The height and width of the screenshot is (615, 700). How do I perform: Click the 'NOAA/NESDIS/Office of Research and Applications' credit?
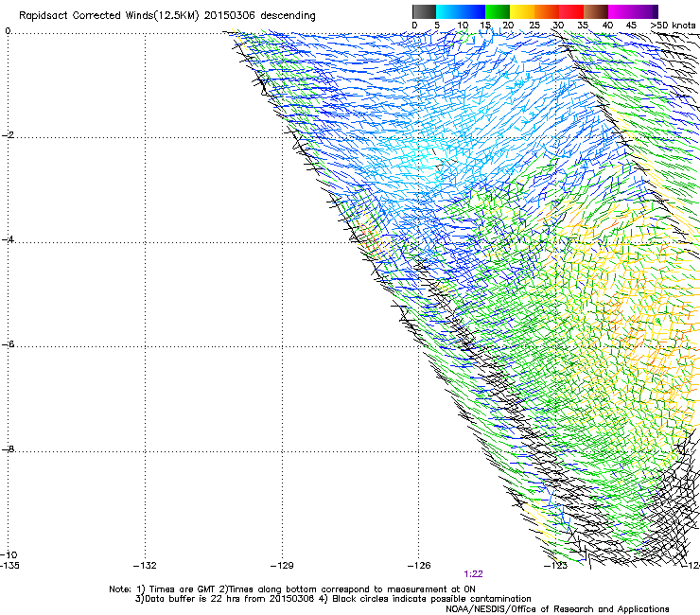(557, 609)
